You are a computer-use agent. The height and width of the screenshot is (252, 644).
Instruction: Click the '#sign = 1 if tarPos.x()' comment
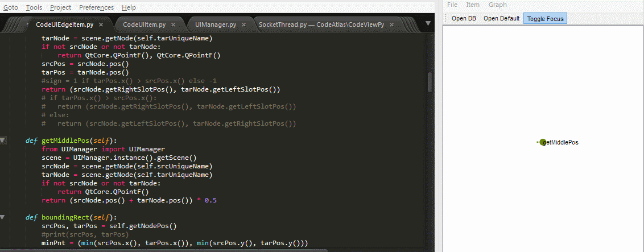(x=129, y=81)
